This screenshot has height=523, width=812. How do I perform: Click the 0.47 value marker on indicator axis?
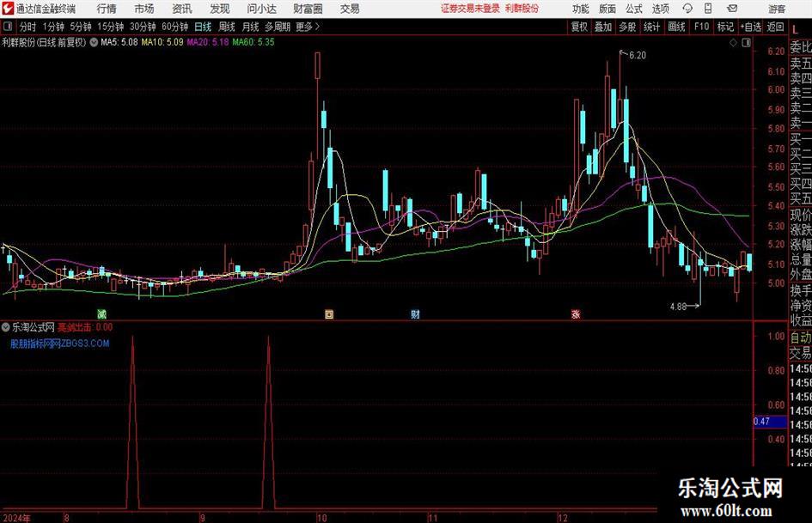coord(770,421)
